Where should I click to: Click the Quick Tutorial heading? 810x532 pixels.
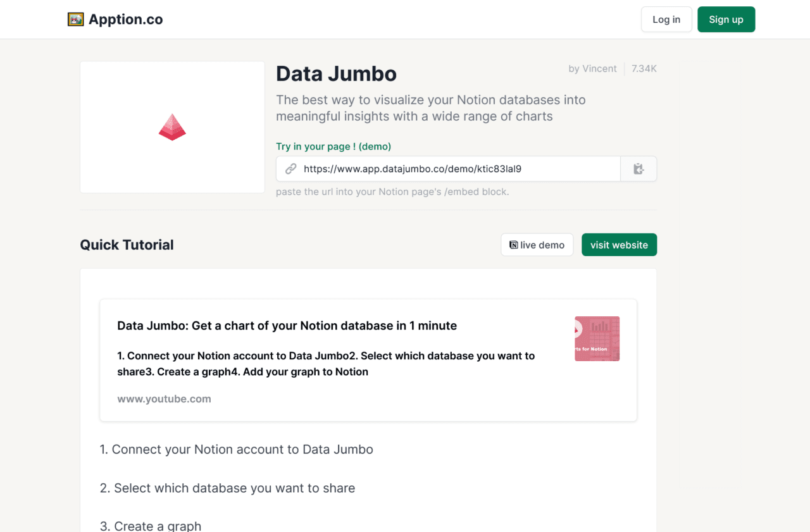click(x=127, y=245)
